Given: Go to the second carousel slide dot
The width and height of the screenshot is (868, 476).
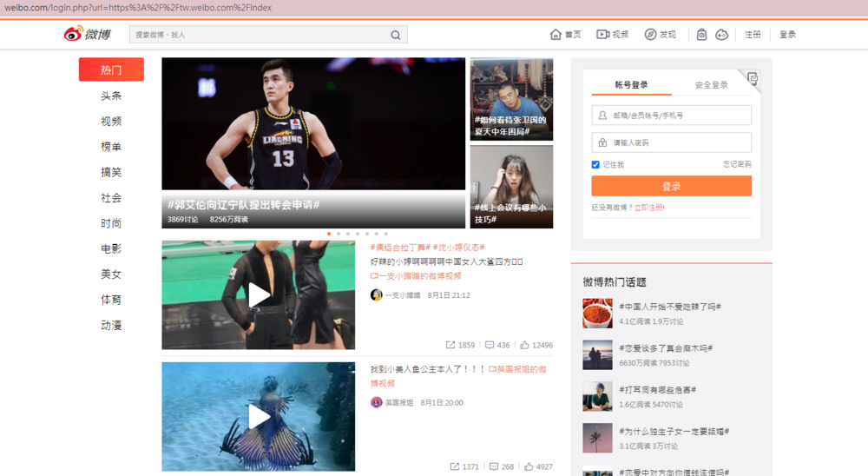Looking at the screenshot, I should 339,234.
